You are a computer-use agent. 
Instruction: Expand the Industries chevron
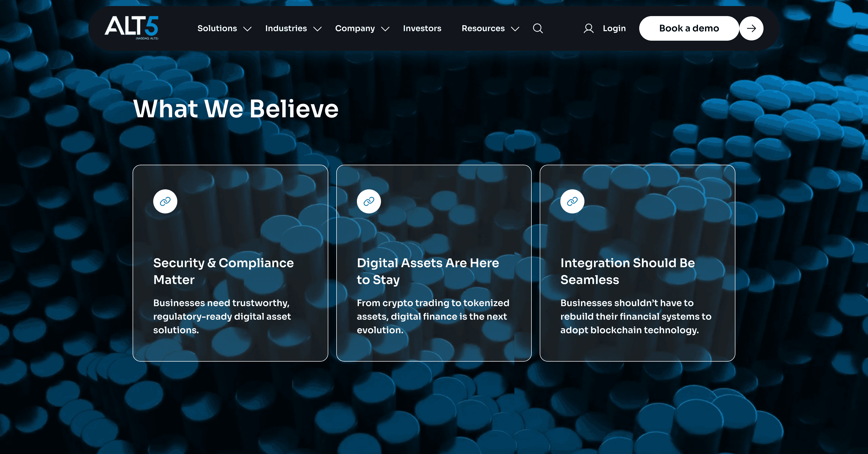(317, 29)
